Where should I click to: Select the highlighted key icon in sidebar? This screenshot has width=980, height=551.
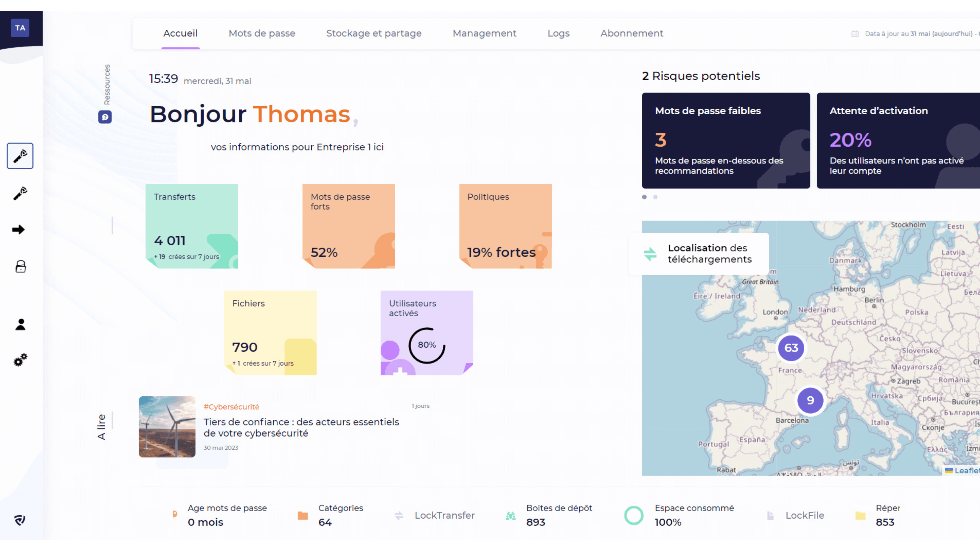(20, 156)
